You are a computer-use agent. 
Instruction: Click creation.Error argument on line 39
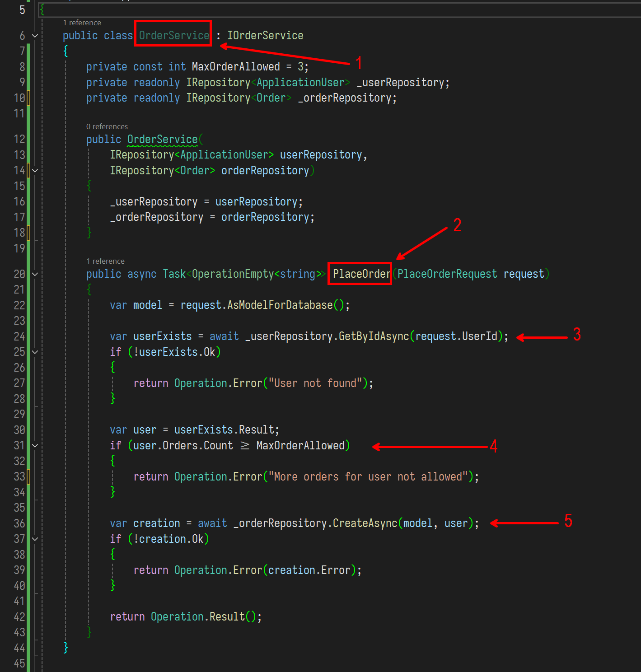pos(309,570)
